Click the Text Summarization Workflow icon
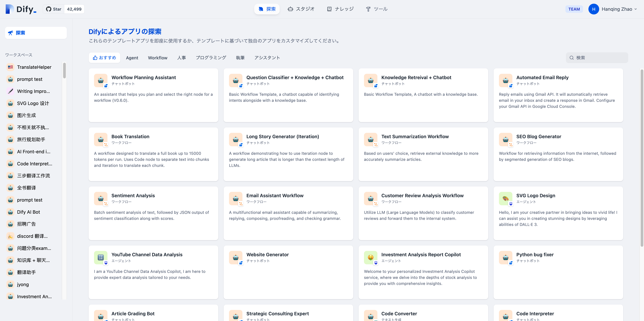This screenshot has width=644, height=321. click(x=371, y=139)
